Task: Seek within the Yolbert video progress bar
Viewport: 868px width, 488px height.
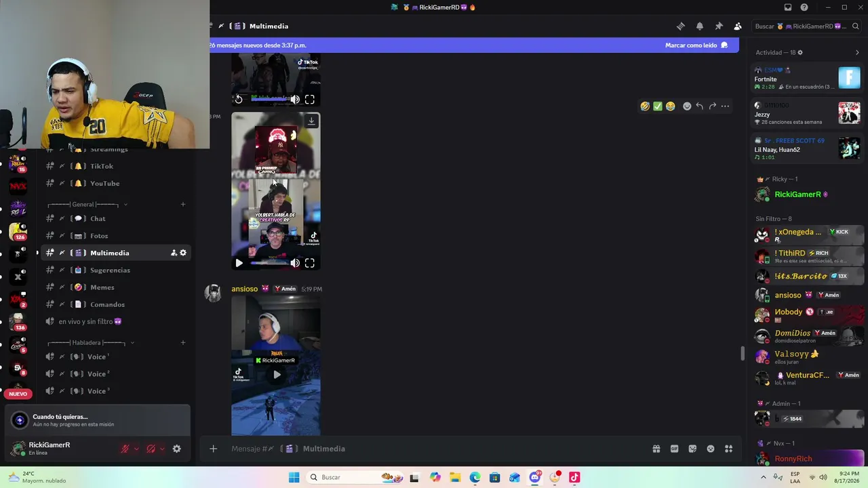Action: 269,263
